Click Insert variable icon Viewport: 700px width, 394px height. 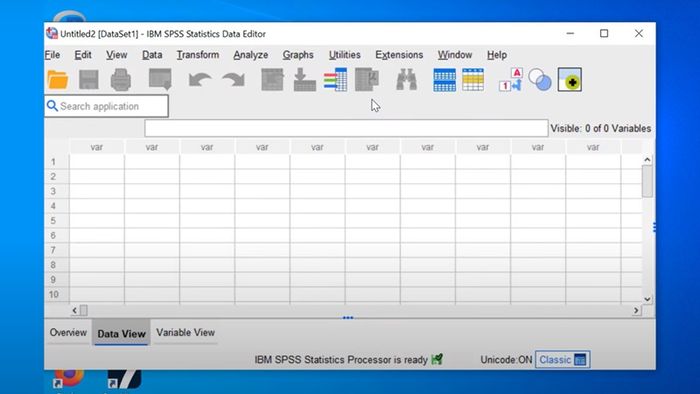click(x=473, y=80)
